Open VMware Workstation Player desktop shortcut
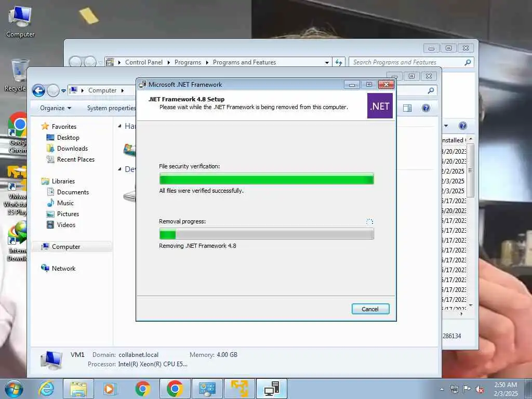 click(x=16, y=191)
